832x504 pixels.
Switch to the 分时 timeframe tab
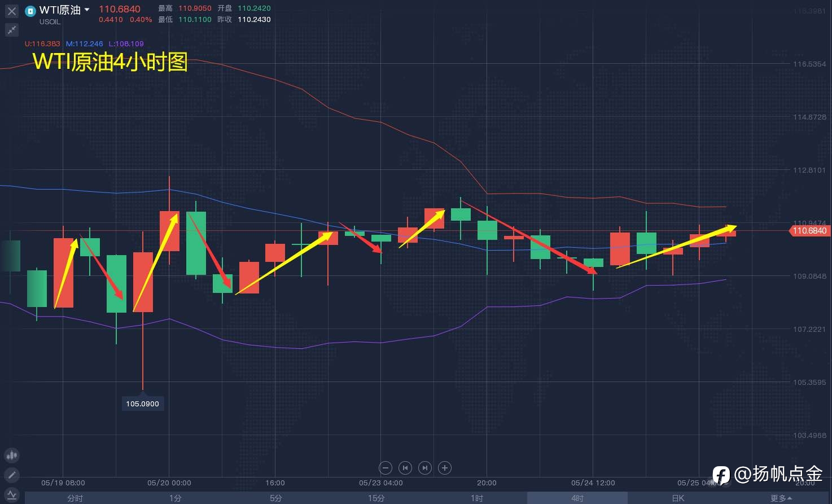(x=75, y=498)
